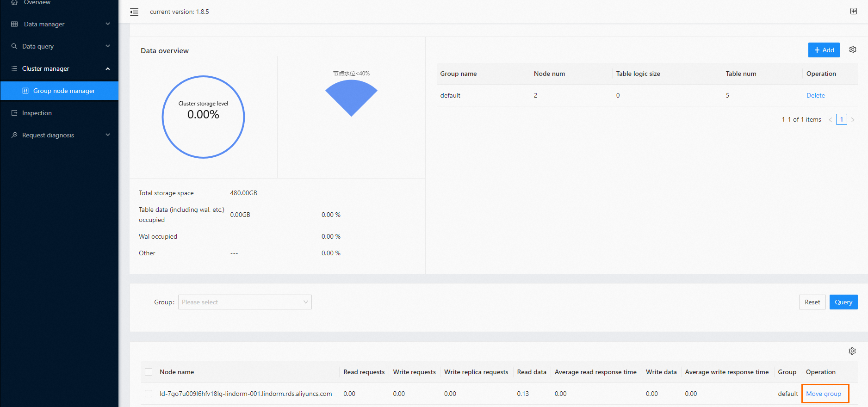Viewport: 868px width, 407px height.
Task: Click the Average read response time header
Action: click(x=595, y=372)
